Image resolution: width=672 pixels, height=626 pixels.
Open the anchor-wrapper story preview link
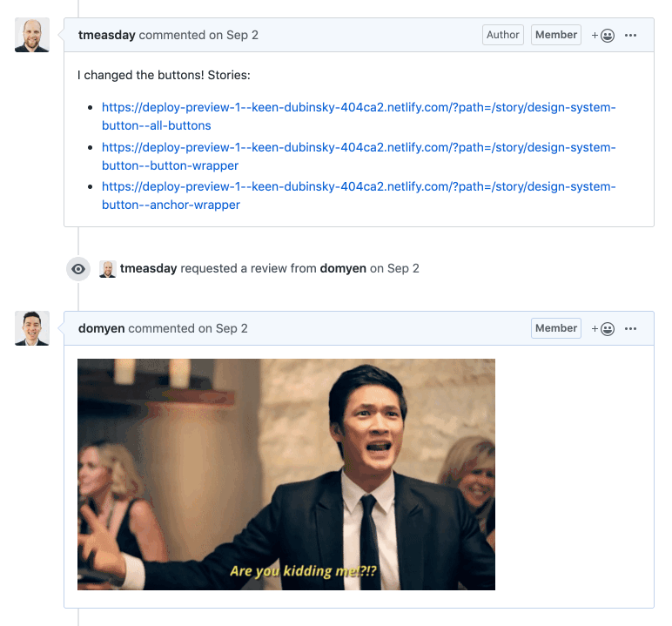(x=359, y=196)
